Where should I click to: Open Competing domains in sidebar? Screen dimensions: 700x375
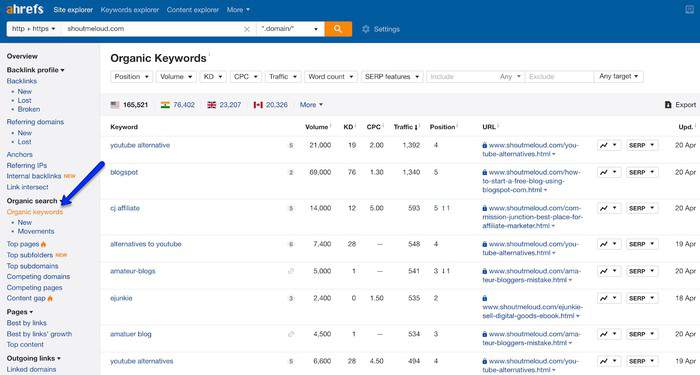(x=38, y=277)
